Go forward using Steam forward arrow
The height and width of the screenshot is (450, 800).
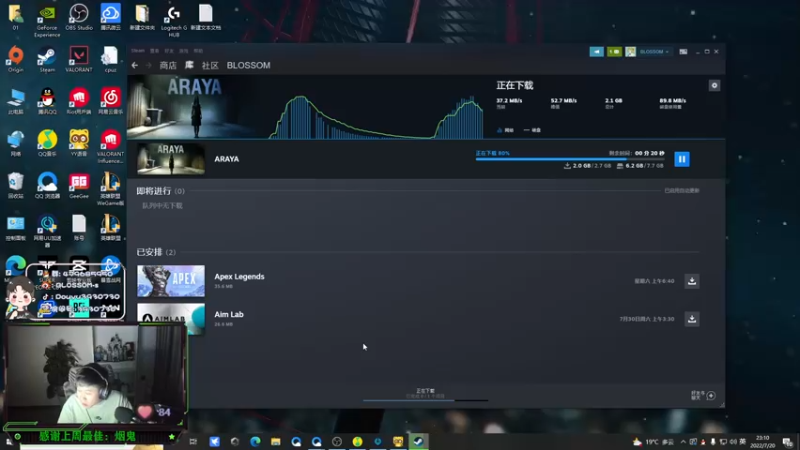pos(148,65)
